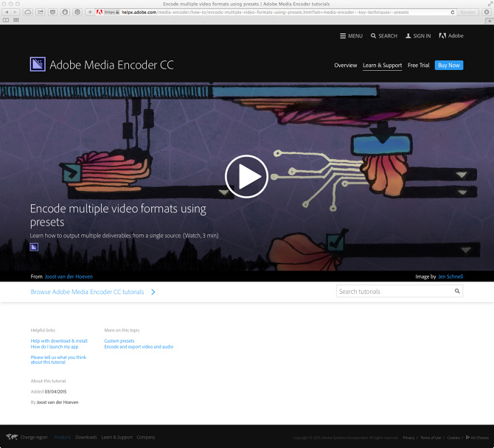This screenshot has width=494, height=448.
Task: Go forward with the Safari forward arrow
Action: pyautogui.click(x=15, y=12)
